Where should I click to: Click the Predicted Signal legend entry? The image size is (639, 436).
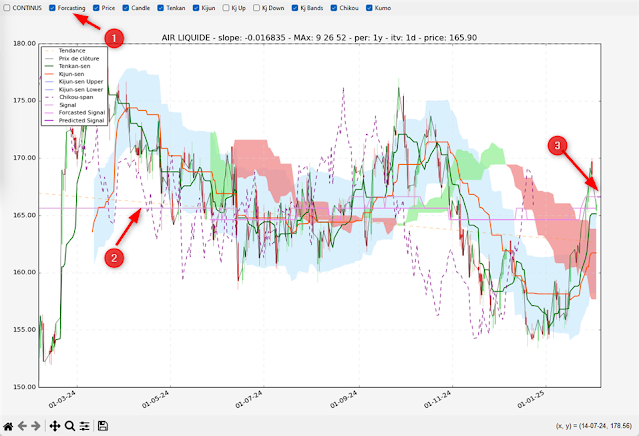pyautogui.click(x=81, y=121)
